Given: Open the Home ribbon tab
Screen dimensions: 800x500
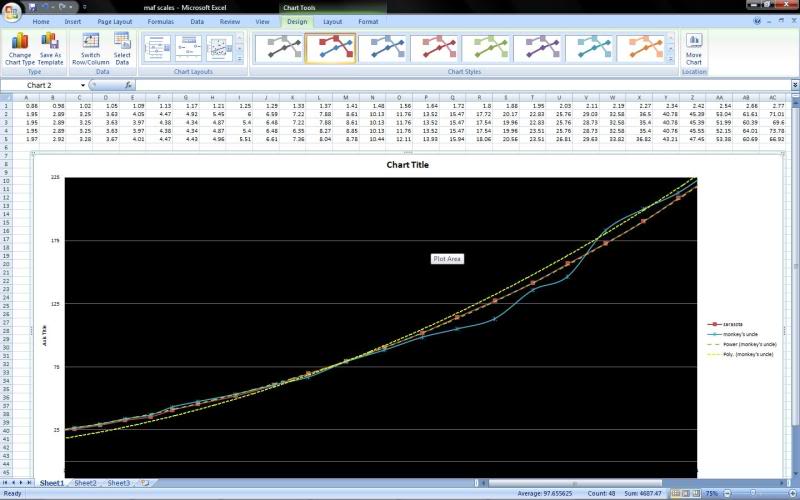Looking at the screenshot, I should click(41, 21).
